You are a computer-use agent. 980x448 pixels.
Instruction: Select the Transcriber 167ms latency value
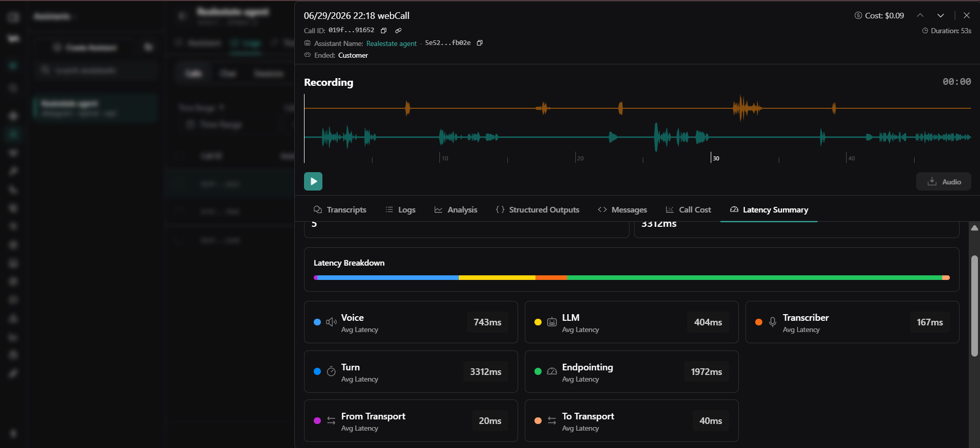coord(929,322)
